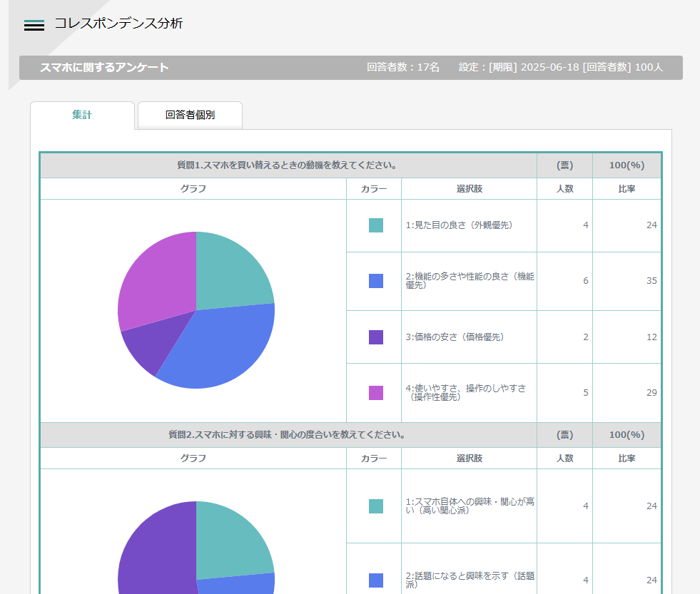
Task: Click purple swatch for 価格の安さ option
Action: (375, 337)
